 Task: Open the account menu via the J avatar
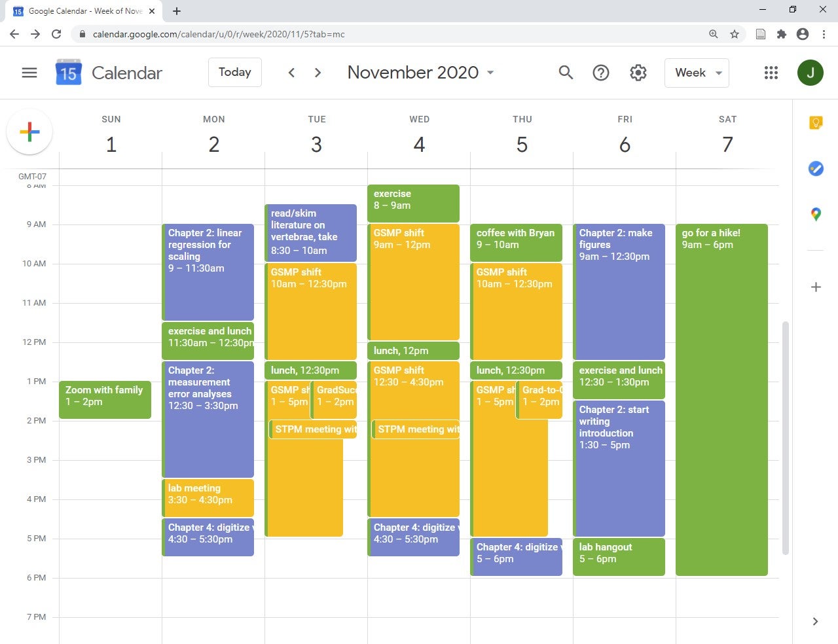click(811, 73)
